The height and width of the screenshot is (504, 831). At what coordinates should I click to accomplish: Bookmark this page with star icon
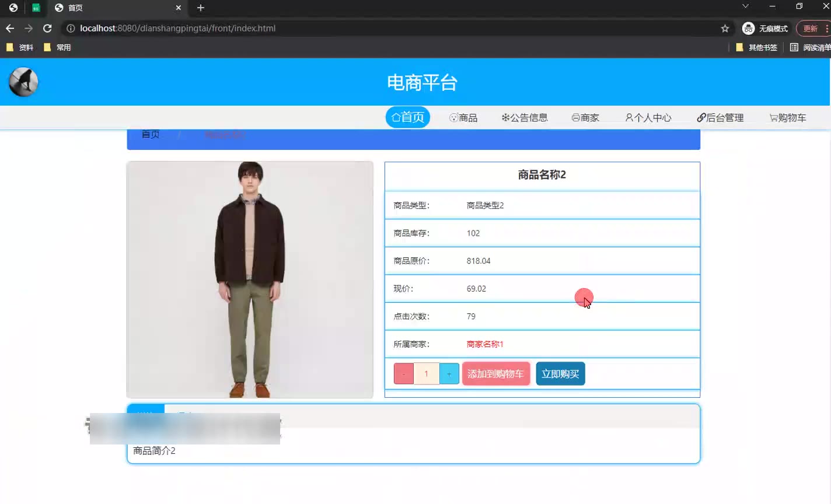tap(725, 28)
